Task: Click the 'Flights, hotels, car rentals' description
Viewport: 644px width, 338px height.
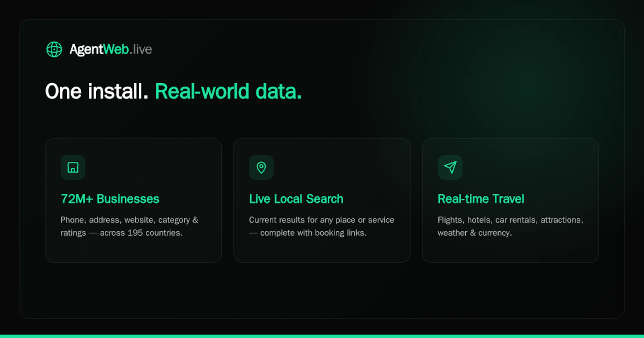Action: pyautogui.click(x=510, y=226)
